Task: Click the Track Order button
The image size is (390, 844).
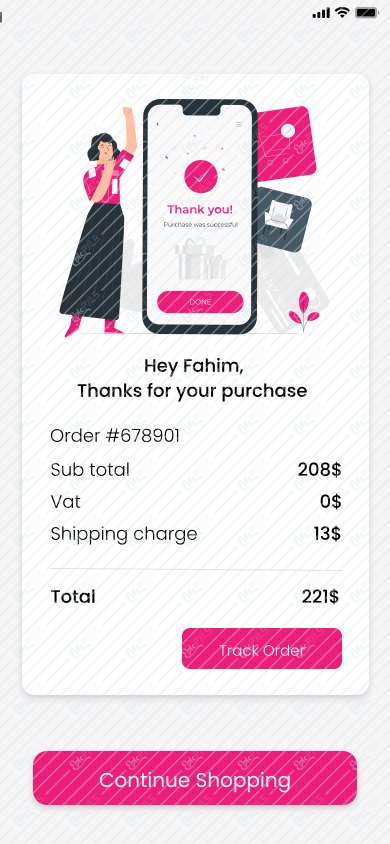Action: tap(261, 649)
